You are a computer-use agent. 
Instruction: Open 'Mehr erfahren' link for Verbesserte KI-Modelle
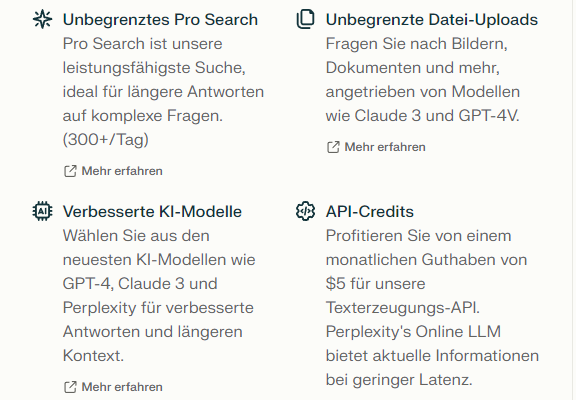[x=122, y=387]
